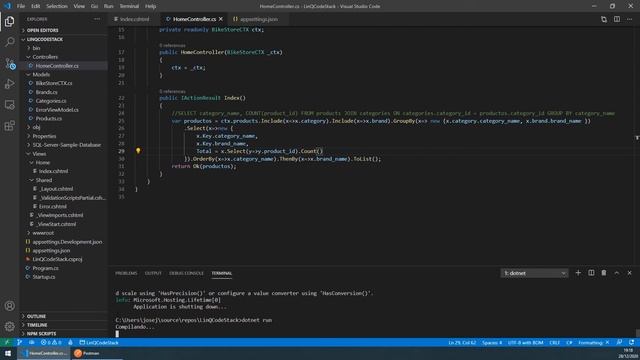Viewport: 640px width, 360px height.
Task: Switch to OUTPUT panel tab
Action: click(153, 273)
